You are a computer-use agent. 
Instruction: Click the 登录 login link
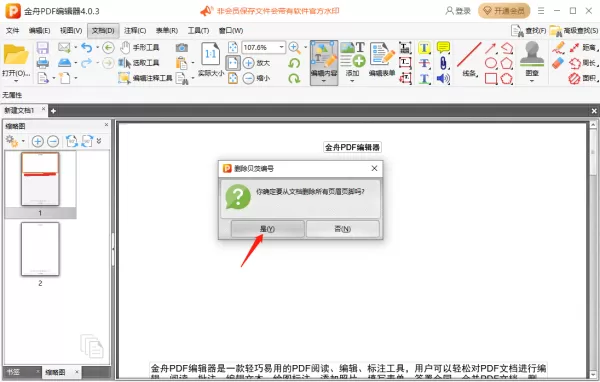pyautogui.click(x=458, y=11)
